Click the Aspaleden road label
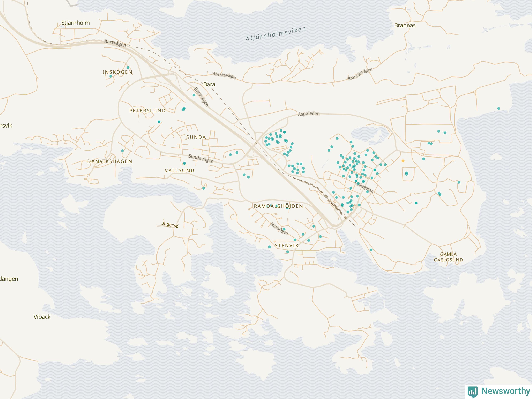Image resolution: width=532 pixels, height=399 pixels. [309, 114]
